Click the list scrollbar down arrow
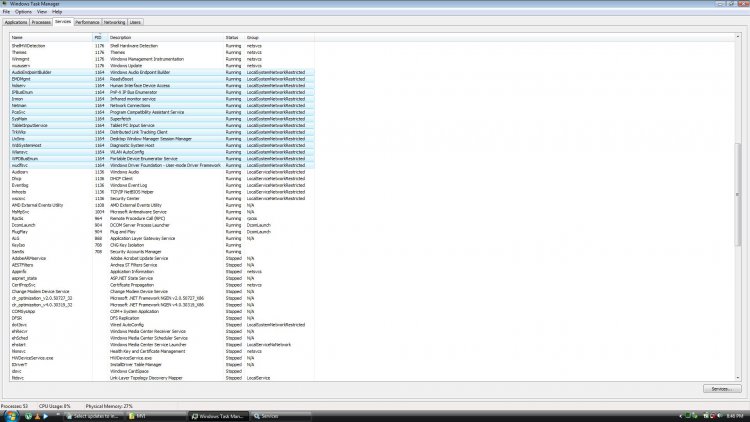 coord(737,378)
